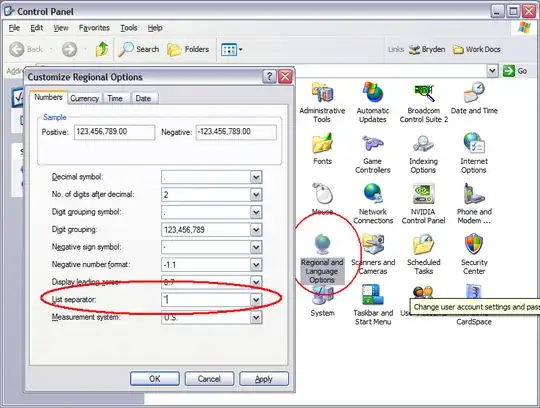The width and height of the screenshot is (540, 408).
Task: Expand Negative sign symbol dropdown
Action: [256, 247]
